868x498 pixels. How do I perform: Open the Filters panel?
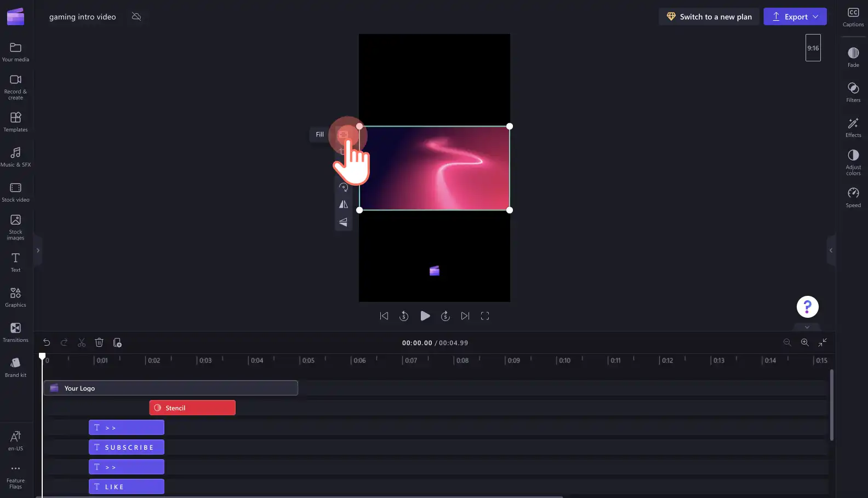point(853,92)
